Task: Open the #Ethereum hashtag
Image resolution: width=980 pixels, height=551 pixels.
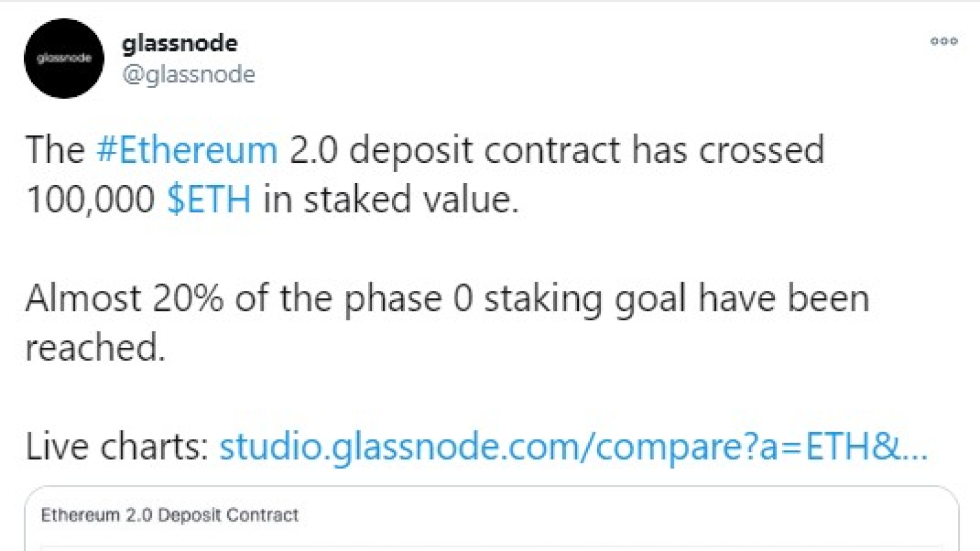Action: tap(187, 149)
